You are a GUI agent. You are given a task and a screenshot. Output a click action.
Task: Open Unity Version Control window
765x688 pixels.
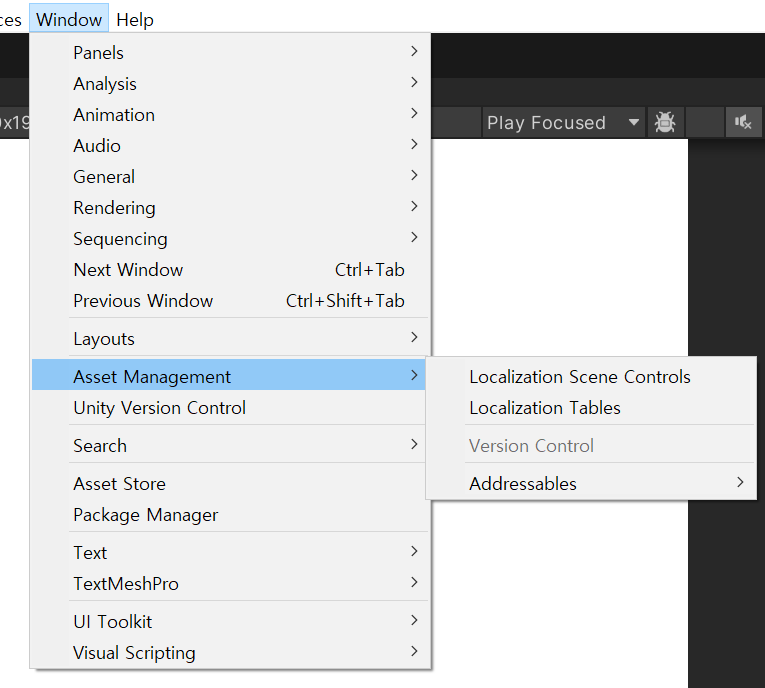(x=230, y=407)
